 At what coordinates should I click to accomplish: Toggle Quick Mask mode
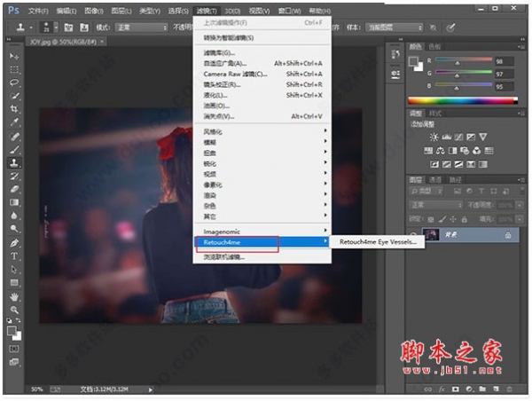click(14, 349)
